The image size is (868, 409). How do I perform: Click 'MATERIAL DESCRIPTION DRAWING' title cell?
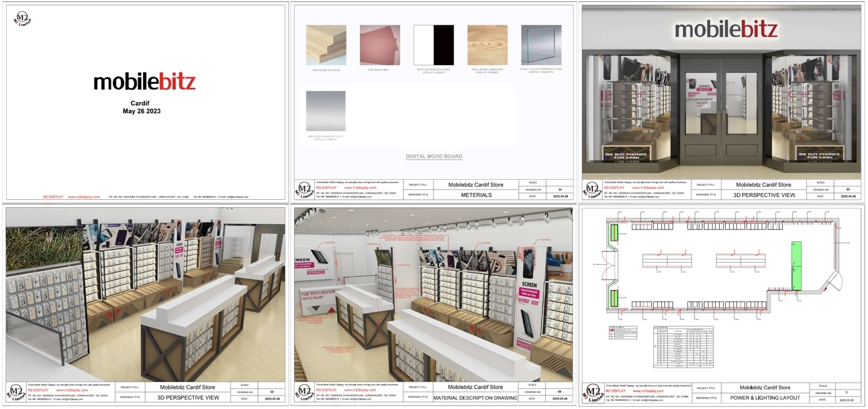[475, 398]
